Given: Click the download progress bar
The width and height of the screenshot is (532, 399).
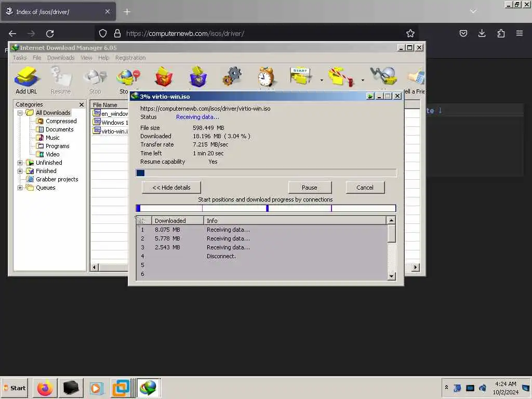Looking at the screenshot, I should click(266, 173).
